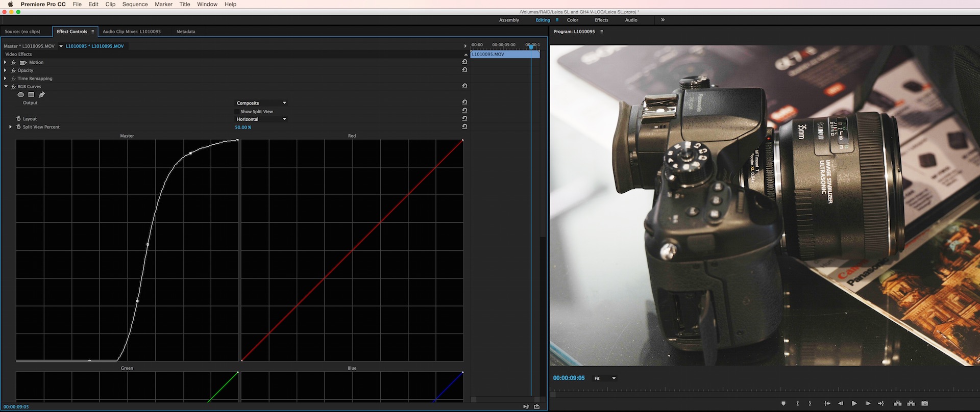Collapse the RGB Curves effect
The width and height of the screenshot is (980, 412).
pos(6,87)
